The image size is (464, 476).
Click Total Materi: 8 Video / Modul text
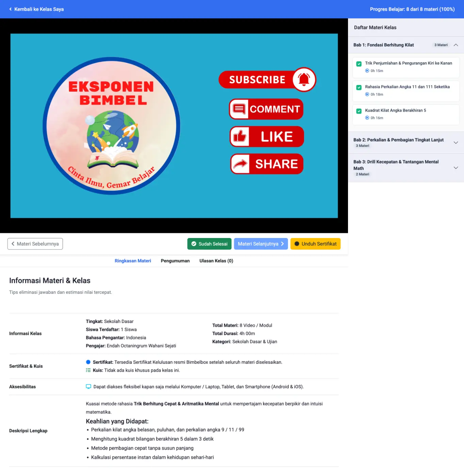click(x=242, y=325)
